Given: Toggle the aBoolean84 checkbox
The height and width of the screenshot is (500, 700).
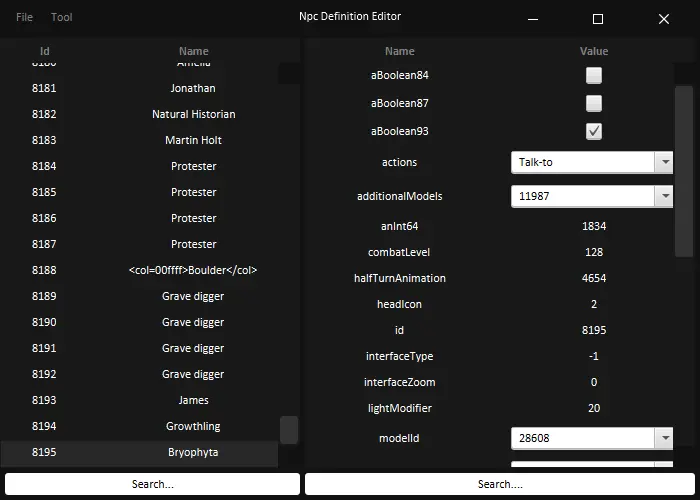Looking at the screenshot, I should [594, 75].
